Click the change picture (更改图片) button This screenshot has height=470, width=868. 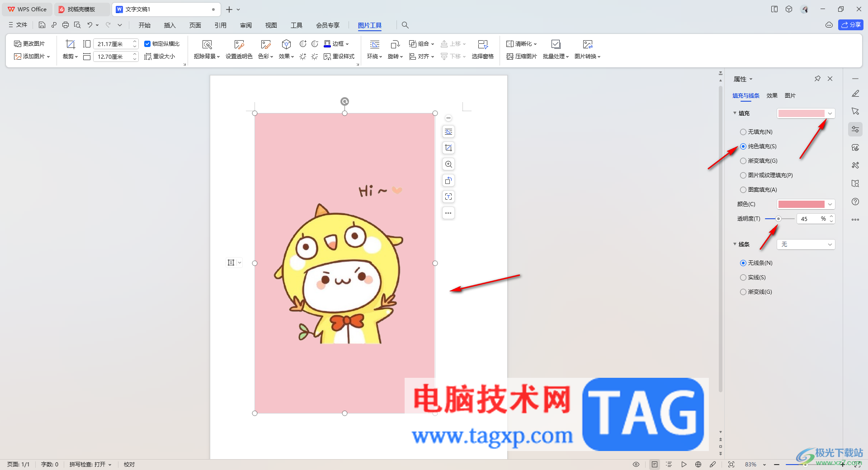(x=29, y=44)
